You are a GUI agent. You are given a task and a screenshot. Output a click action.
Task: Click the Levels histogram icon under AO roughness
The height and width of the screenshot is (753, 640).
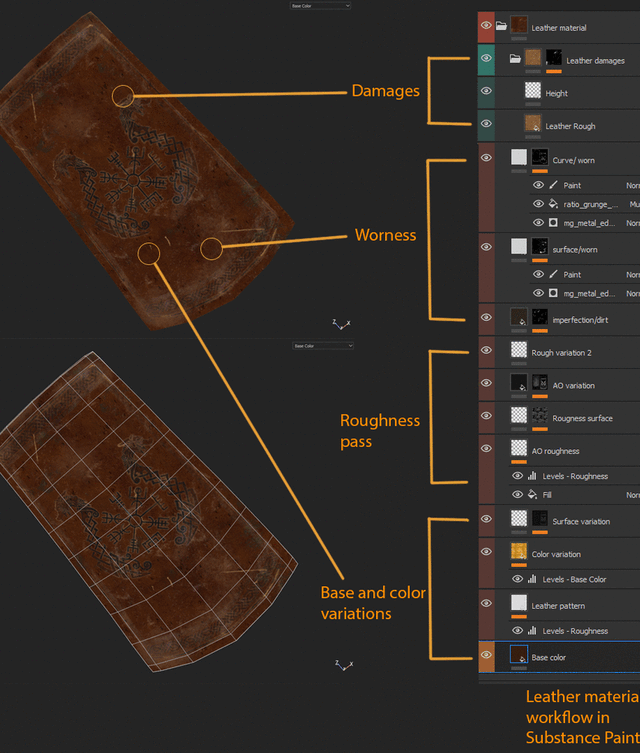pyautogui.click(x=532, y=476)
